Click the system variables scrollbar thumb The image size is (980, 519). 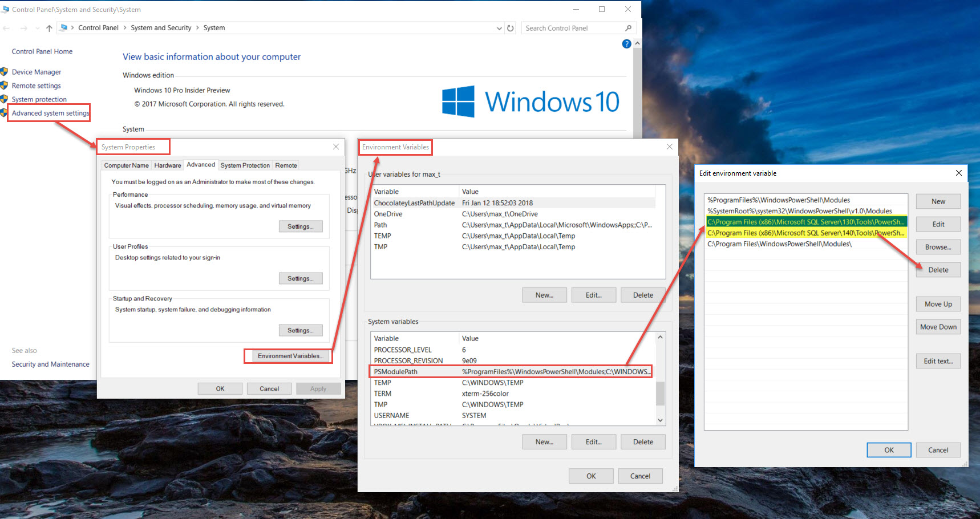[x=660, y=393]
